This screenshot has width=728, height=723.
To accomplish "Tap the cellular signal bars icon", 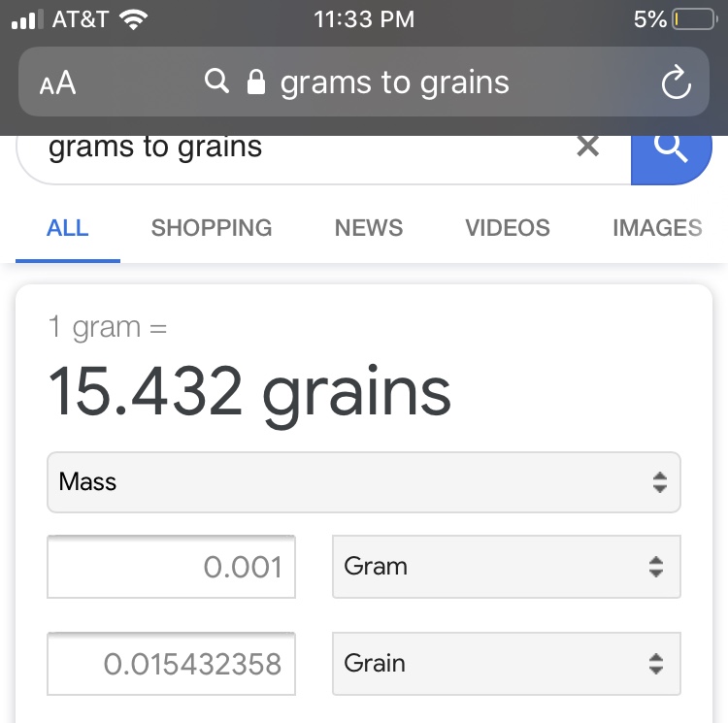I will coord(27,19).
